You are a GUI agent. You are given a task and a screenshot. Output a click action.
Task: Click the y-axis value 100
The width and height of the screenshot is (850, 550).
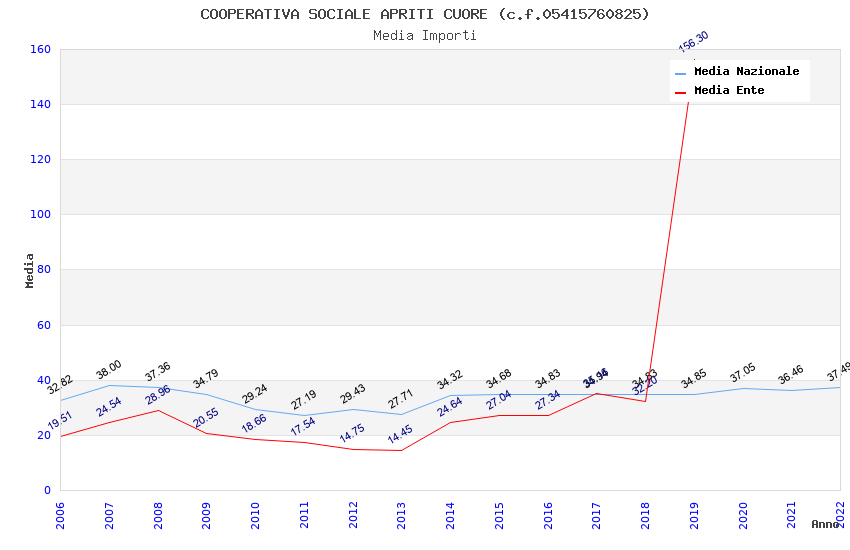pyautogui.click(x=40, y=214)
